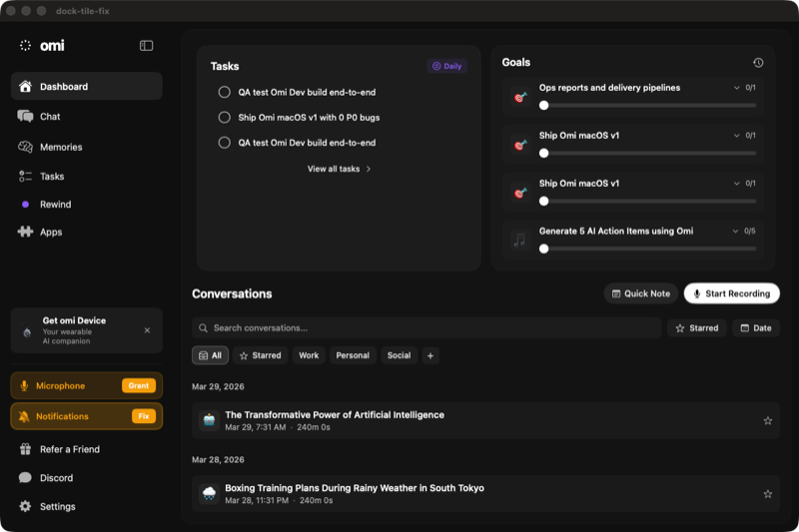The image size is (799, 532).
Task: Click the Search conversations field
Action: 426,328
